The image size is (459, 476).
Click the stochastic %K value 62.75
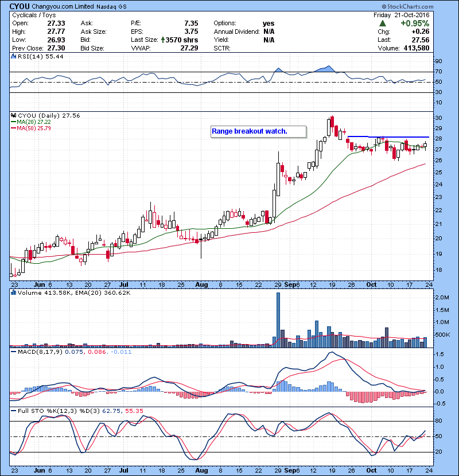[111, 411]
